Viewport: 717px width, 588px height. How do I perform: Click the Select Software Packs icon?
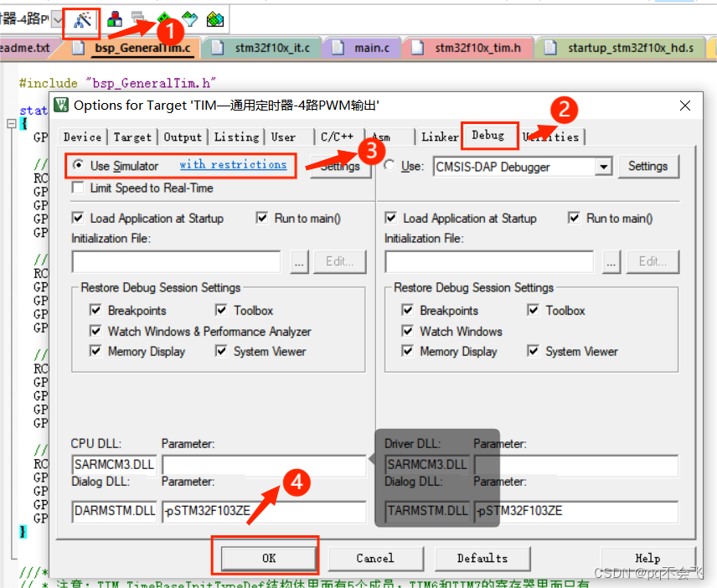[190, 19]
